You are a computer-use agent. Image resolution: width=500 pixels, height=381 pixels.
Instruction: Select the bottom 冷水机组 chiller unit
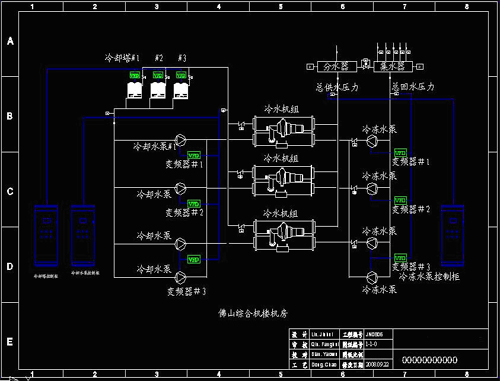tap(284, 235)
